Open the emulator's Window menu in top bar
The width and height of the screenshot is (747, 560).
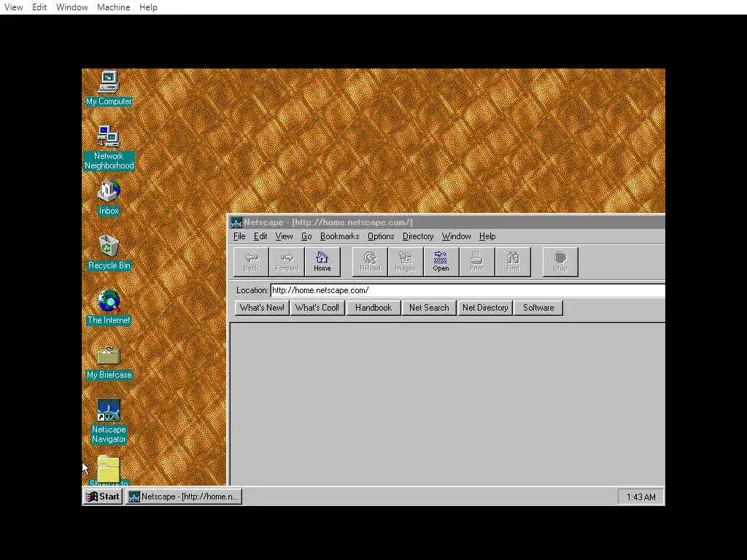click(72, 7)
